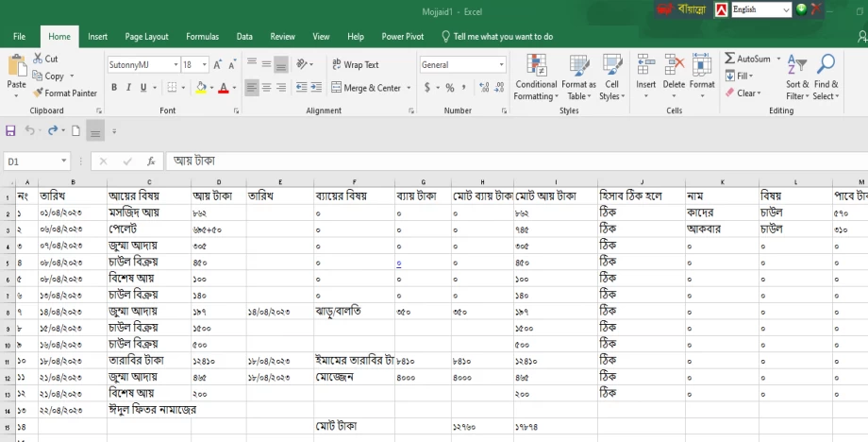
Task: Click the Insert Function fx icon
Action: click(150, 161)
